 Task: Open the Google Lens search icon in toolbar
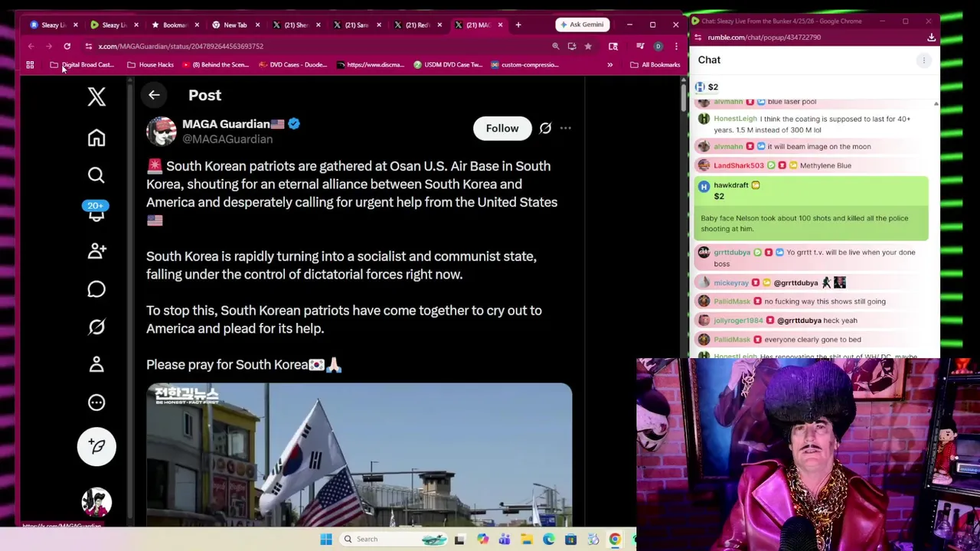tap(613, 46)
